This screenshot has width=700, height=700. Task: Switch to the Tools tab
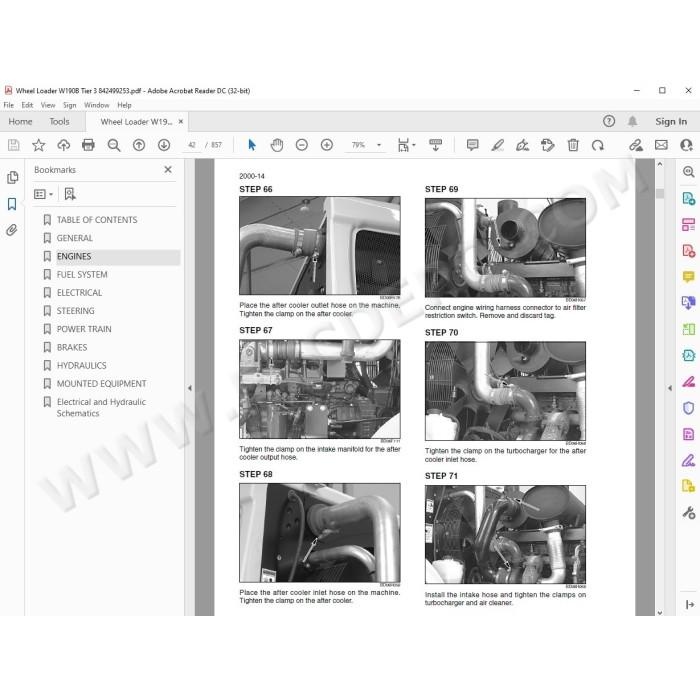pyautogui.click(x=59, y=121)
